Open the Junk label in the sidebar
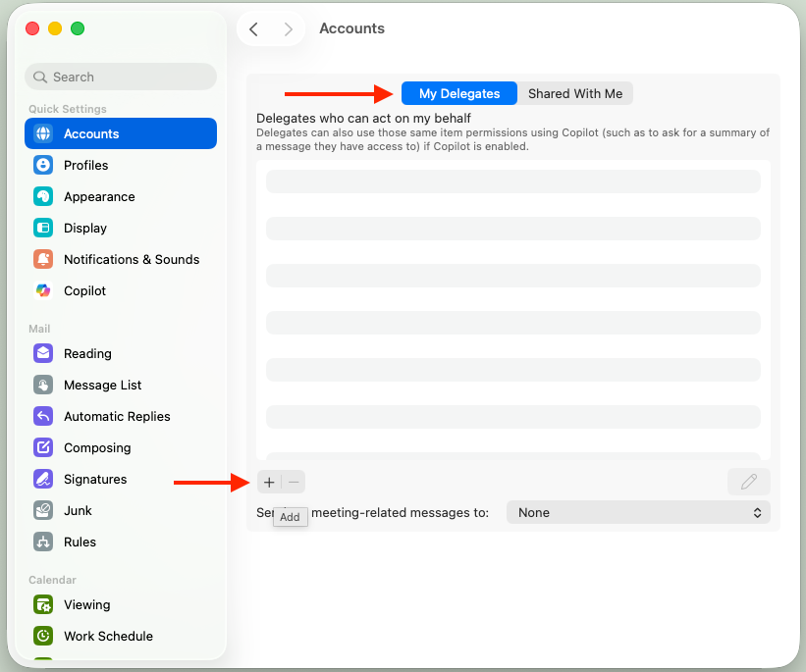This screenshot has height=672, width=806. click(x=78, y=510)
